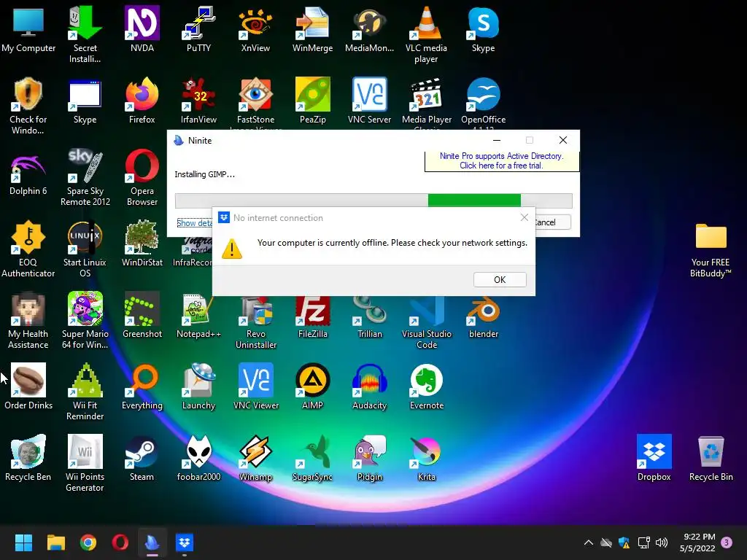Open the Ninite Pro free trial link

point(501,160)
